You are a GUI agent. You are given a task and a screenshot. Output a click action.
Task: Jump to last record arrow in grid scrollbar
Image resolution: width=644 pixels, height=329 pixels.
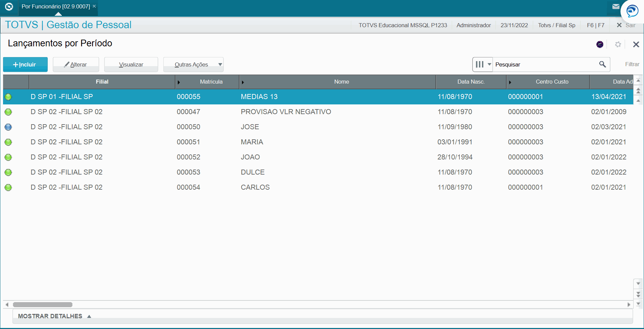(x=638, y=304)
